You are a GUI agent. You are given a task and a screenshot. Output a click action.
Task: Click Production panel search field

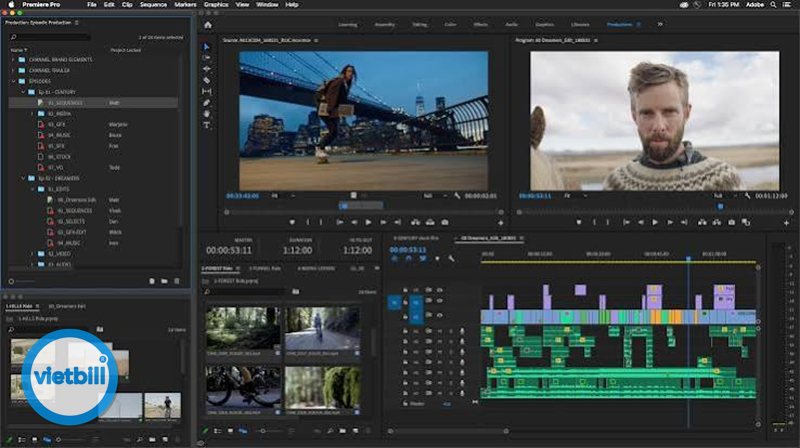[51, 37]
